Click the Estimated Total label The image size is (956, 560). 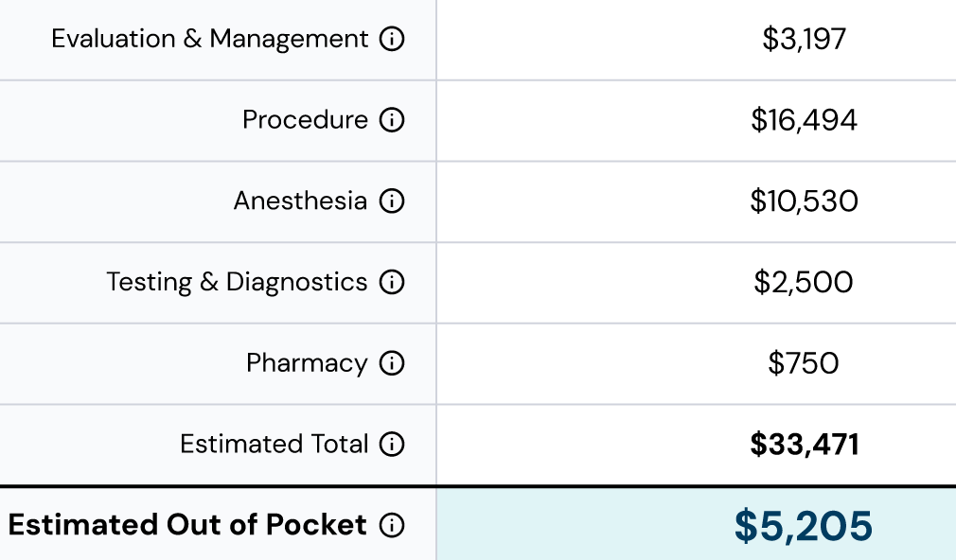[x=274, y=445]
